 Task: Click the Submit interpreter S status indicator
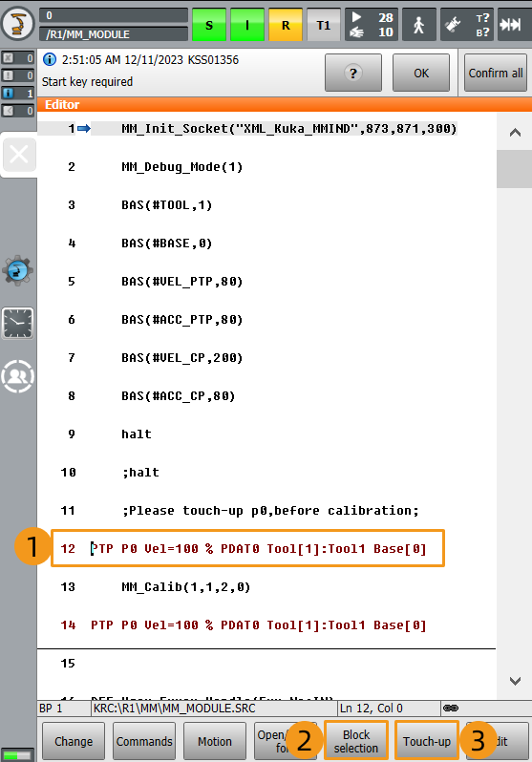coord(209,25)
